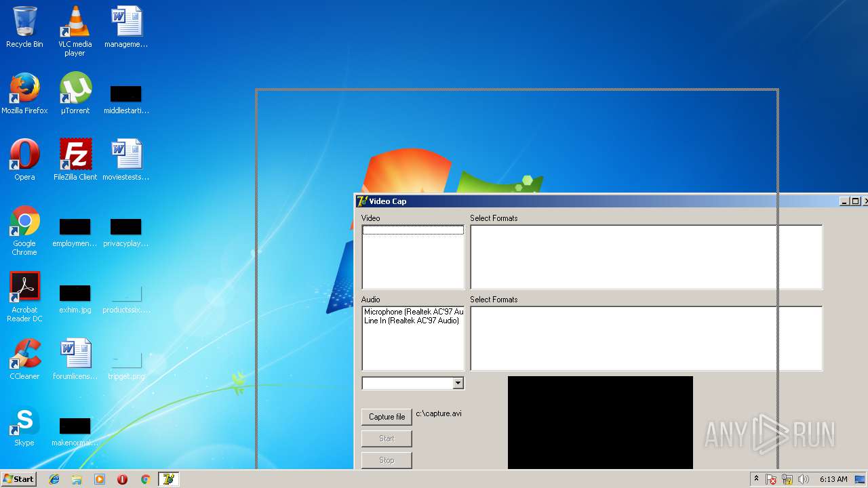
Task: Switch to Video Cap taskbar button
Action: coord(168,479)
